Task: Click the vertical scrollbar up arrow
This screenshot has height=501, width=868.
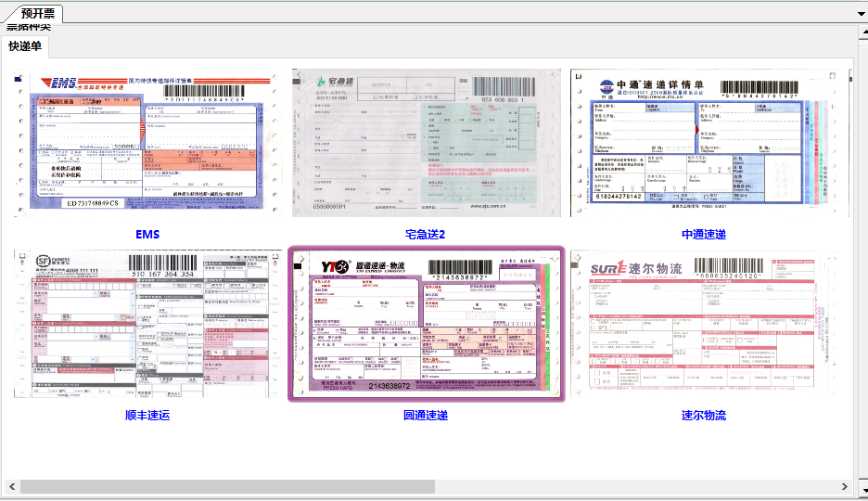Action: 863,33
